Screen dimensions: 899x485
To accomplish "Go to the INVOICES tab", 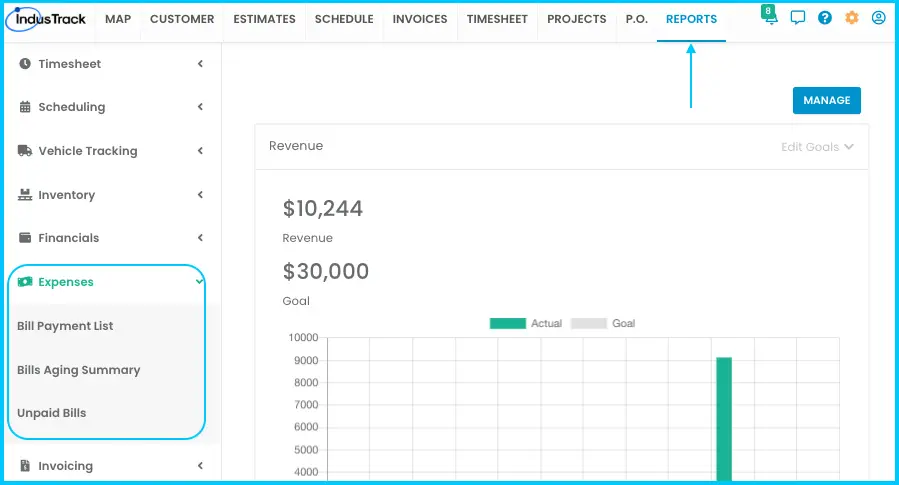I will [420, 19].
